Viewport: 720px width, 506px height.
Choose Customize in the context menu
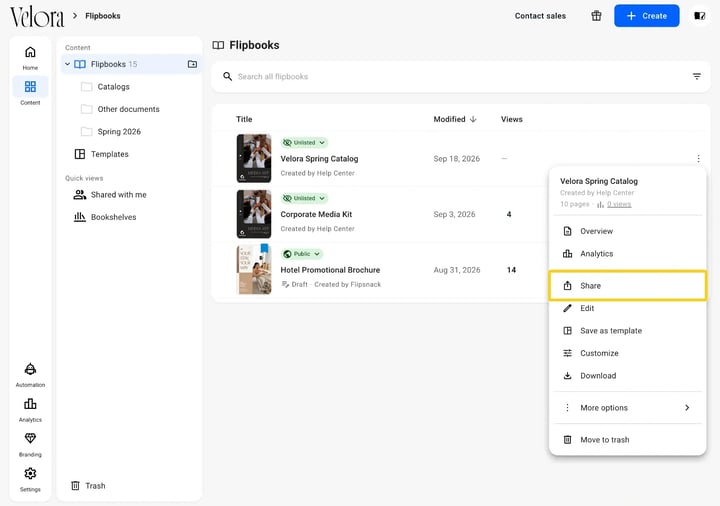628,353
